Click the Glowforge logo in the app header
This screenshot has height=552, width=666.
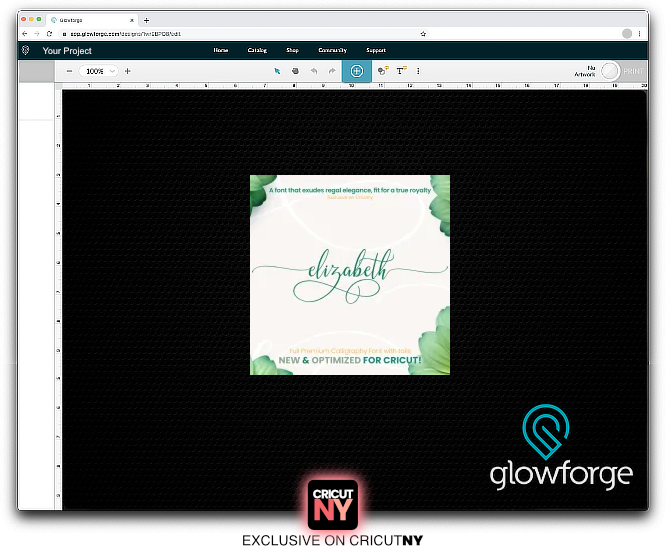[x=25, y=50]
